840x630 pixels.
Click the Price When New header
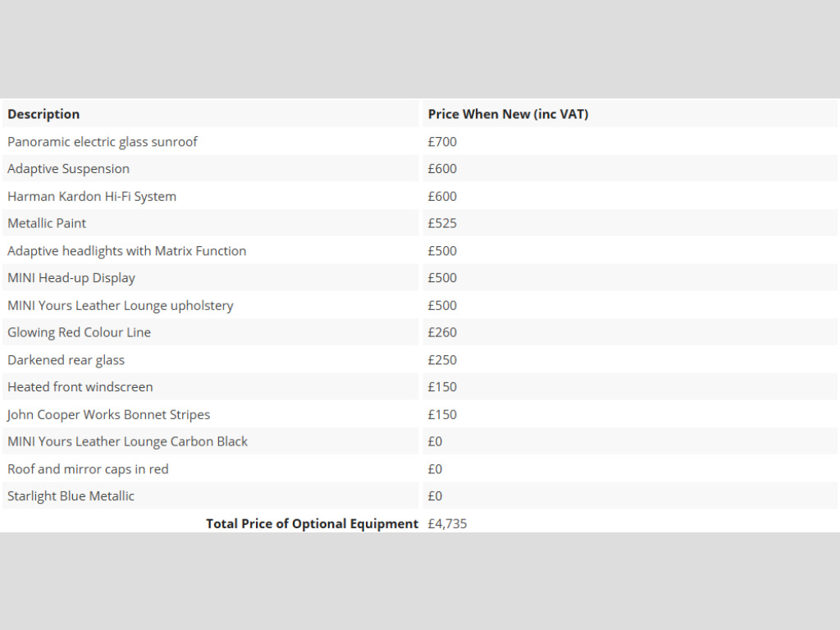tap(508, 114)
